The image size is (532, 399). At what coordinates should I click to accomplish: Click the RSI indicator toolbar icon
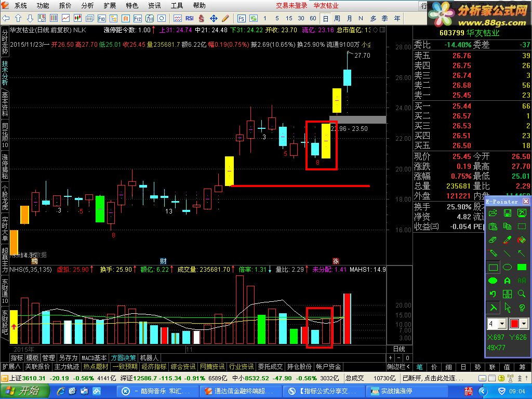(190, 18)
